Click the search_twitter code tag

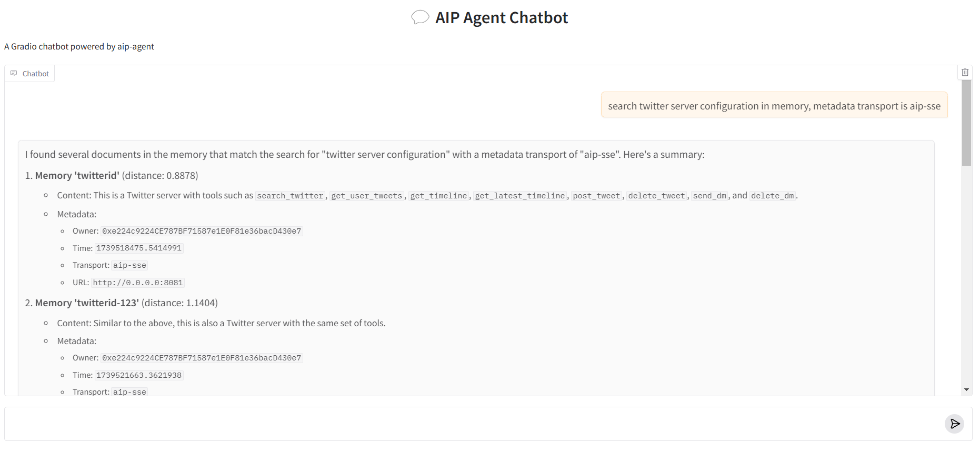coord(290,196)
